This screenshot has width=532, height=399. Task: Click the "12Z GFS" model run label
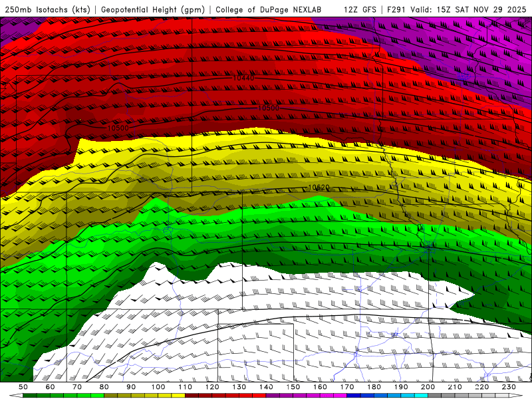360,10
